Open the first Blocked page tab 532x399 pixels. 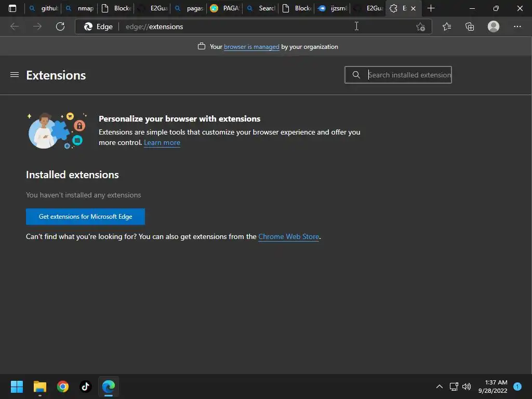[x=116, y=8]
